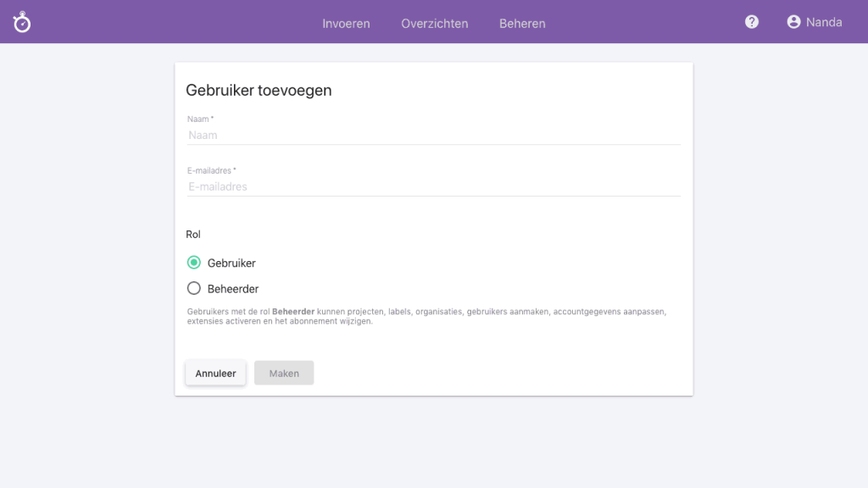Click the Gebruiker radio label text

tap(231, 263)
